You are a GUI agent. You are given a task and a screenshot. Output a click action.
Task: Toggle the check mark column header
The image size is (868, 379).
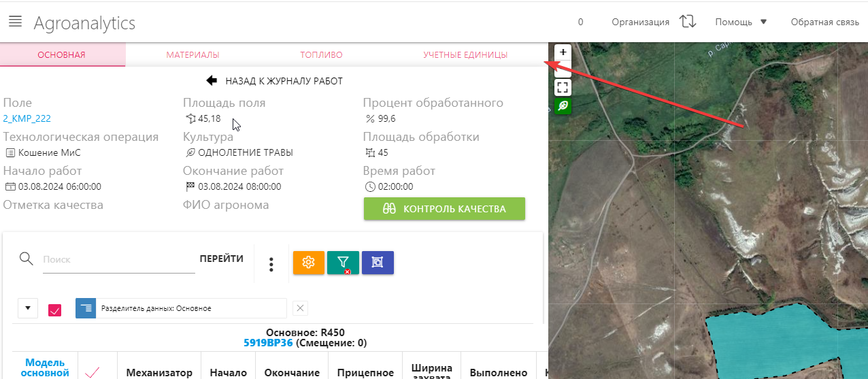[x=93, y=372]
